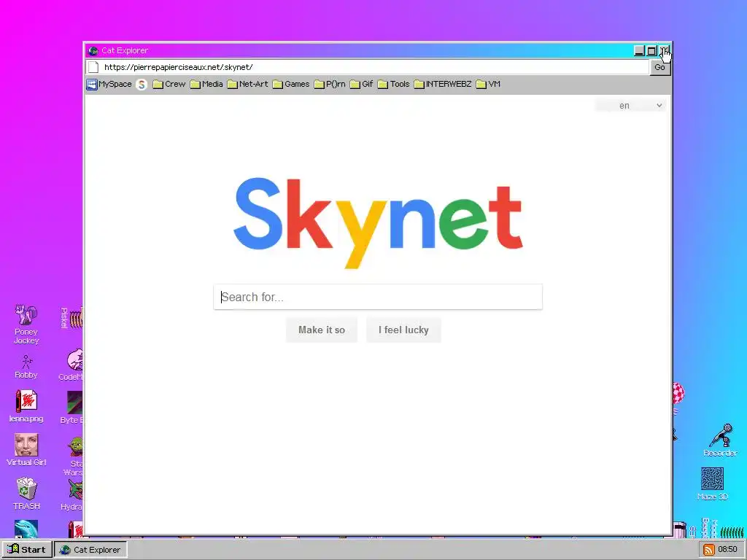This screenshot has width=747, height=560.
Task: Focus the Search for... field
Action: point(378,297)
